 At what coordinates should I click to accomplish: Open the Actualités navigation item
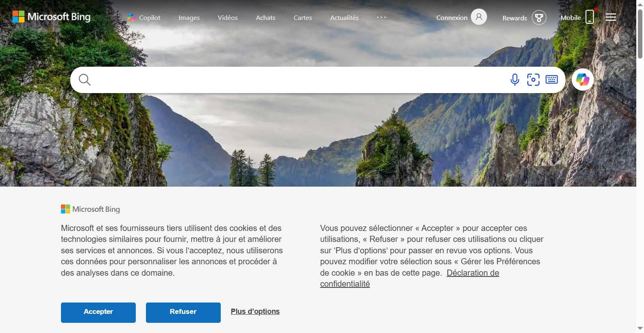click(x=344, y=18)
